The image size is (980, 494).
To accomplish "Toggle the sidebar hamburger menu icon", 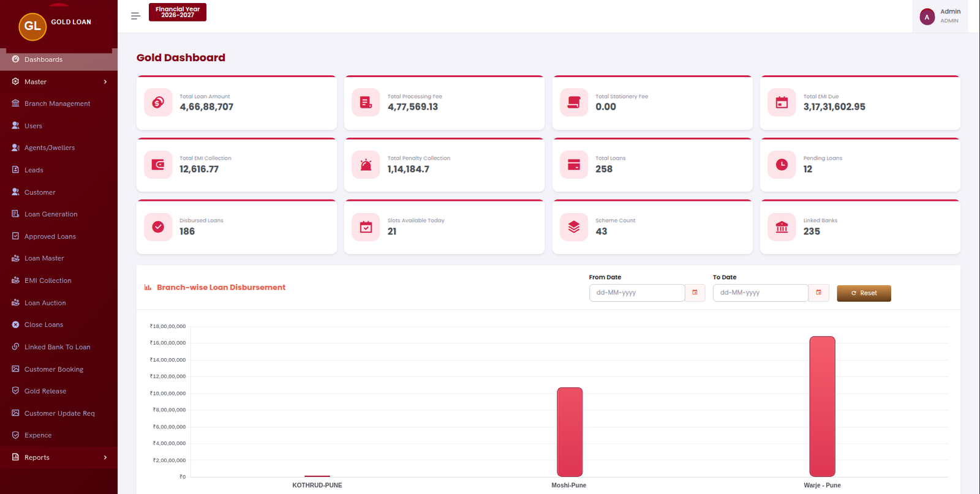I will [135, 16].
